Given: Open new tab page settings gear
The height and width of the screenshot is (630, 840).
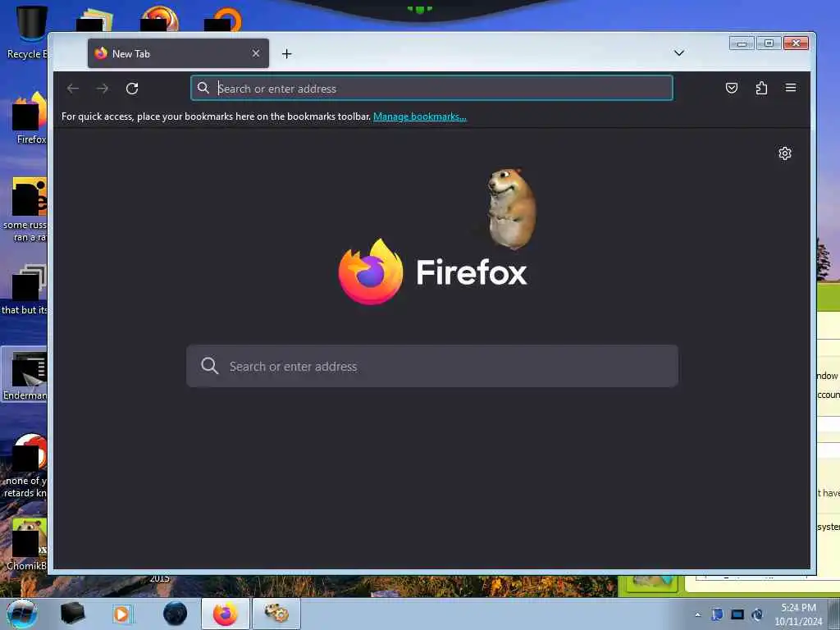Looking at the screenshot, I should pos(785,153).
